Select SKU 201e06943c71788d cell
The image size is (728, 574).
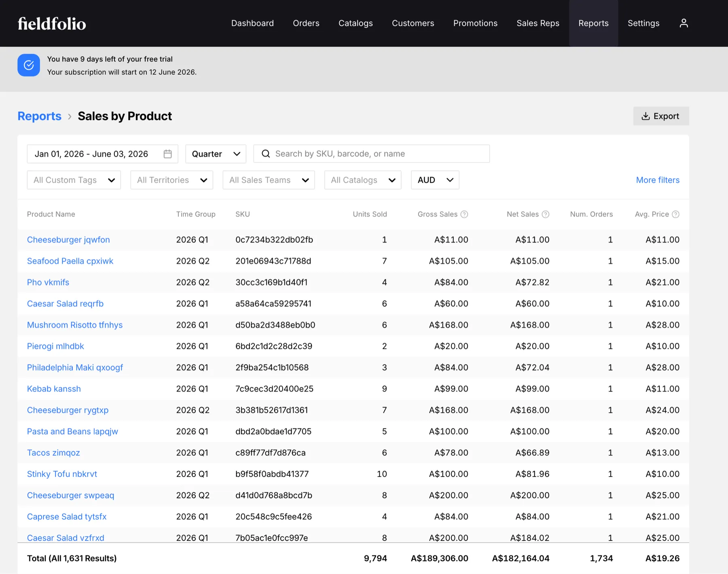[x=273, y=261]
